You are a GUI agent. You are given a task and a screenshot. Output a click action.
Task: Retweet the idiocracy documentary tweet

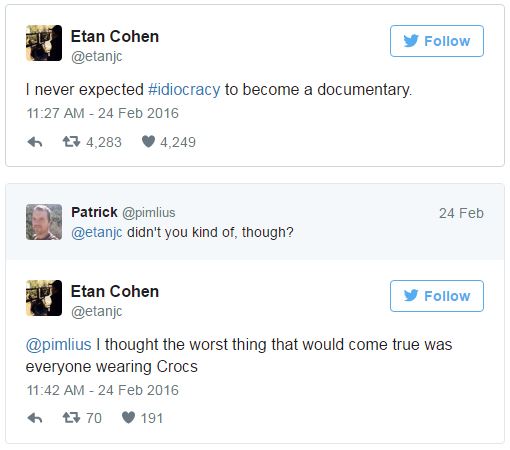(71, 142)
